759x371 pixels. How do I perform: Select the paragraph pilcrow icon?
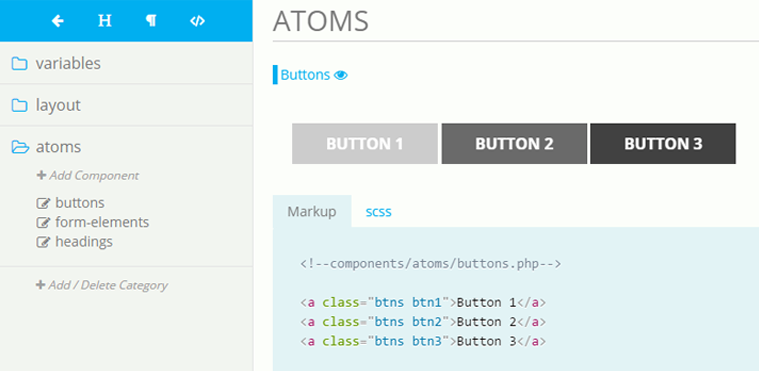tap(151, 21)
